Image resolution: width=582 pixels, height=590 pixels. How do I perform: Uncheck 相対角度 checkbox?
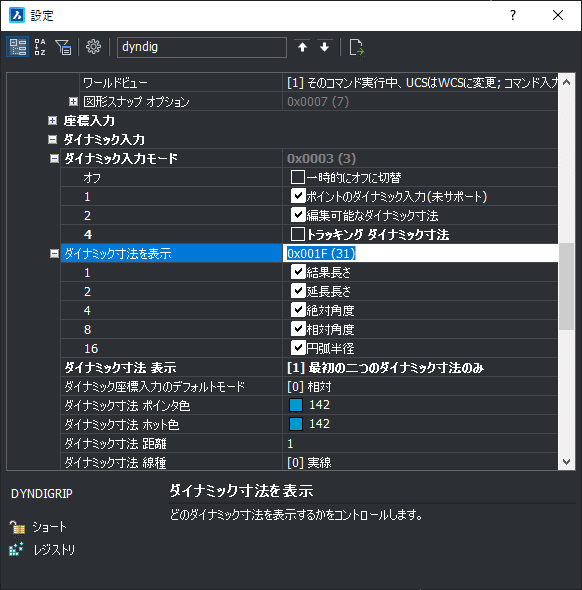[298, 329]
